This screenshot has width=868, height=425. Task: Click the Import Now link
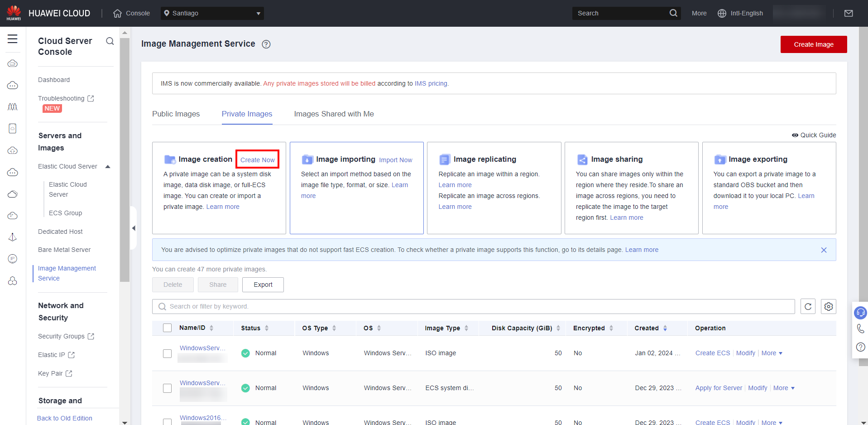tap(395, 160)
